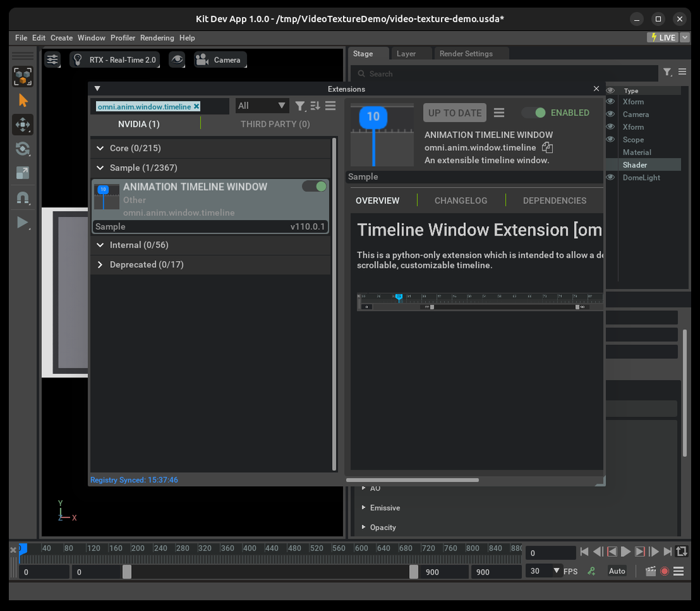This screenshot has width=700, height=611.
Task: Open the Stage panel hamburger menu
Action: tap(682, 71)
